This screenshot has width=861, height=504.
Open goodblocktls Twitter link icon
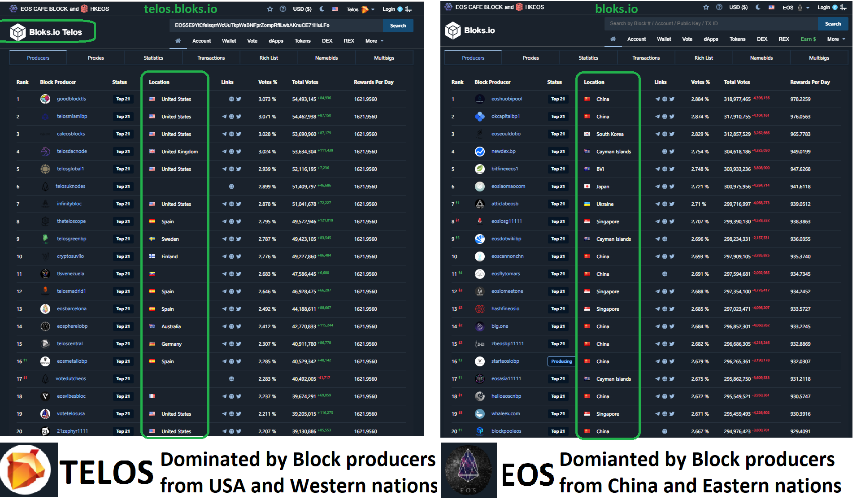(x=239, y=99)
